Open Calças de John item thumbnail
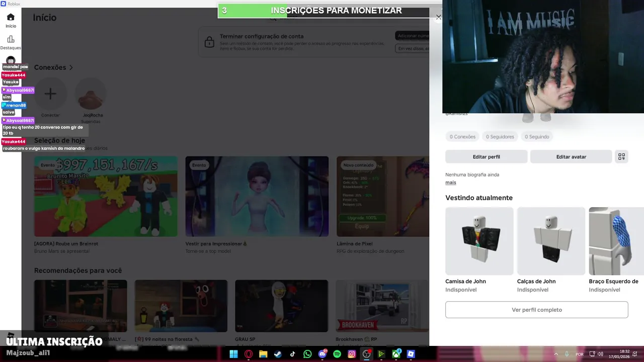This screenshot has width=644, height=362. (551, 241)
